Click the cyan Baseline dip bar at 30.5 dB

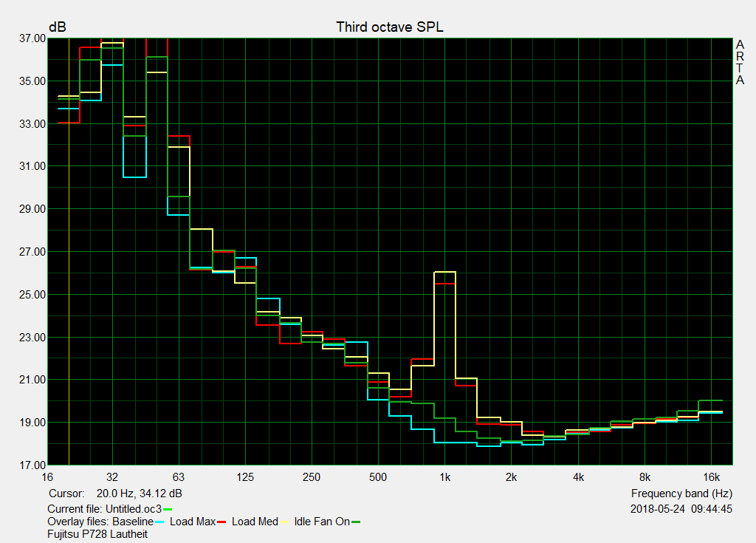pyautogui.click(x=135, y=177)
